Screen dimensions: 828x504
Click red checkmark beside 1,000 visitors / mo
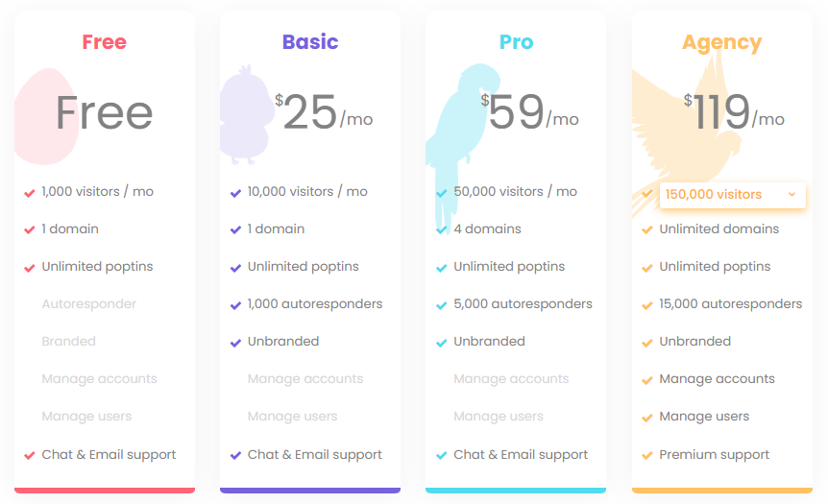click(x=30, y=193)
